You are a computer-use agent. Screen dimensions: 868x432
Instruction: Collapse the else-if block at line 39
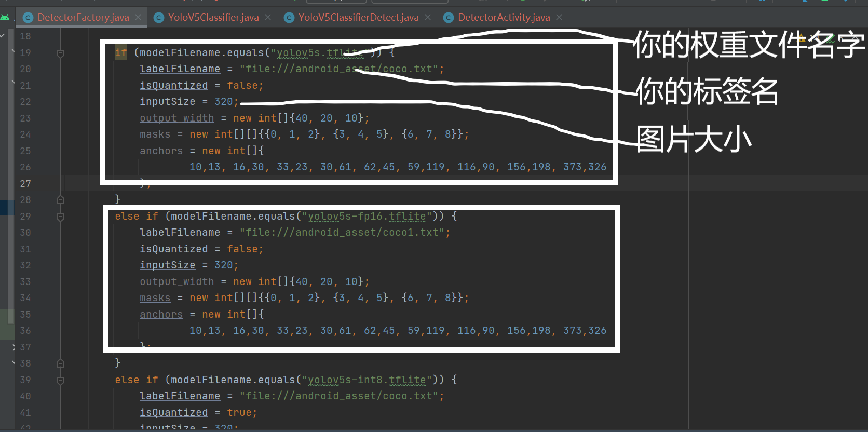[x=61, y=381]
